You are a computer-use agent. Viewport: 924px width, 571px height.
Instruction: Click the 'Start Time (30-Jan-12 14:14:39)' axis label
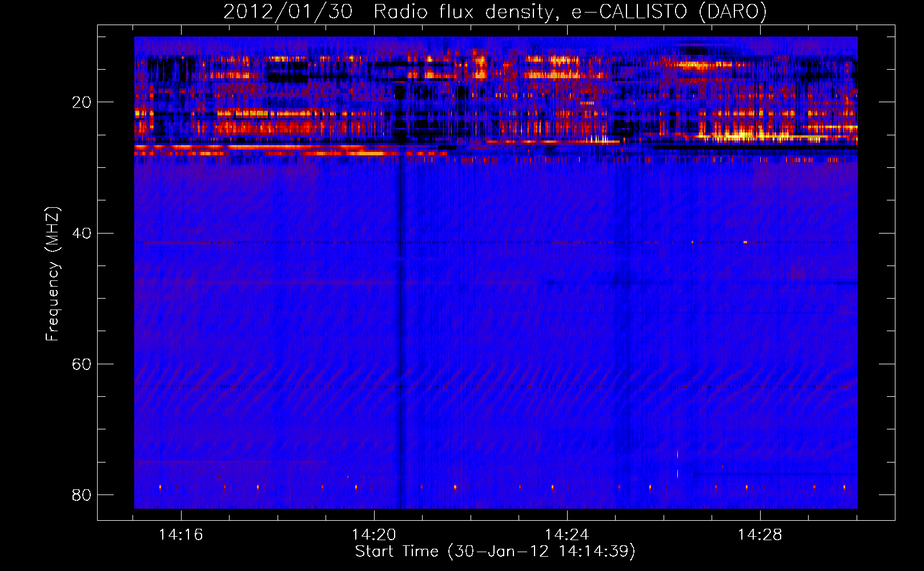(x=495, y=552)
